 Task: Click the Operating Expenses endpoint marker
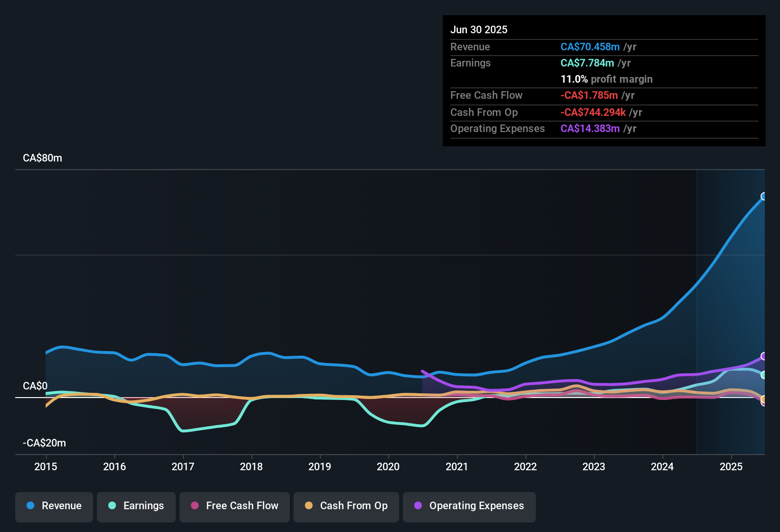(x=764, y=356)
